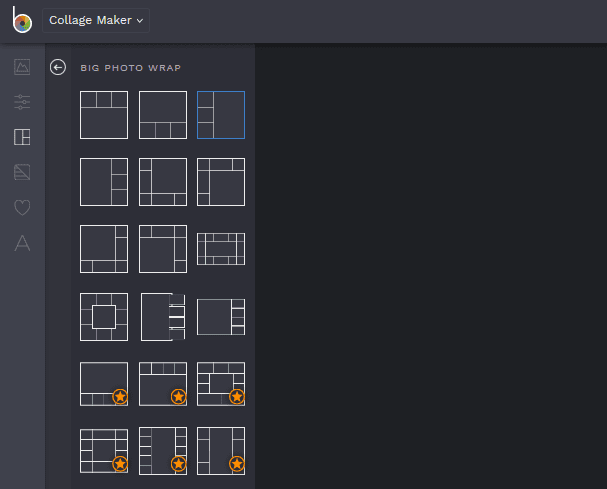
Task: Open the Collage Maker dropdown
Action: click(x=96, y=20)
